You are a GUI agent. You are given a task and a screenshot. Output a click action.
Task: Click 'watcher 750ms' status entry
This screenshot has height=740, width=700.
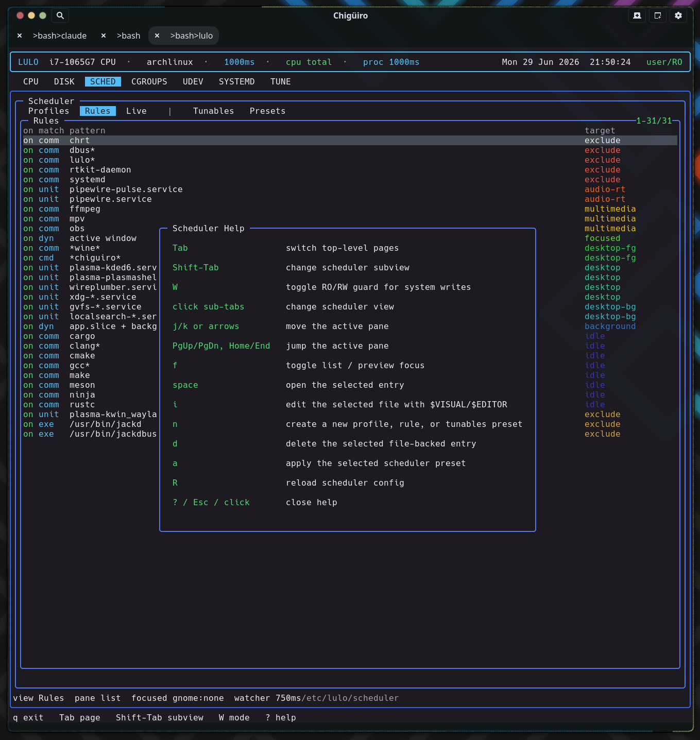[x=268, y=698]
